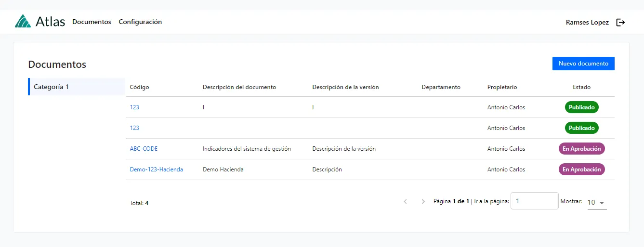Go to previous page arrow
644x247 pixels.
coord(405,202)
